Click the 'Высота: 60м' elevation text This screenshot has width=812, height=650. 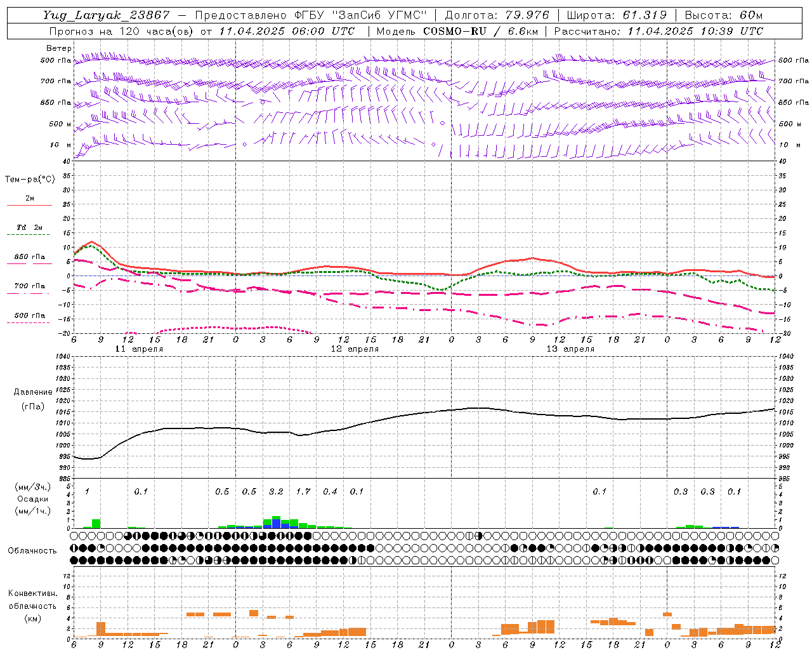click(x=723, y=15)
